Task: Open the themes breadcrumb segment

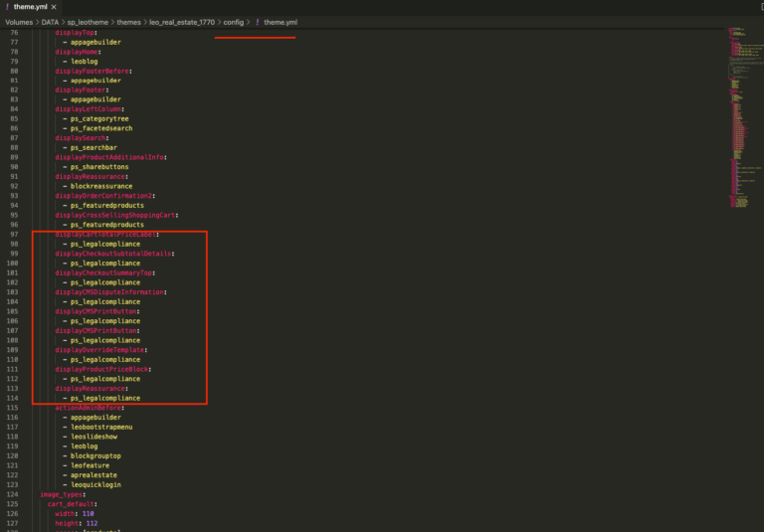Action: 128,23
